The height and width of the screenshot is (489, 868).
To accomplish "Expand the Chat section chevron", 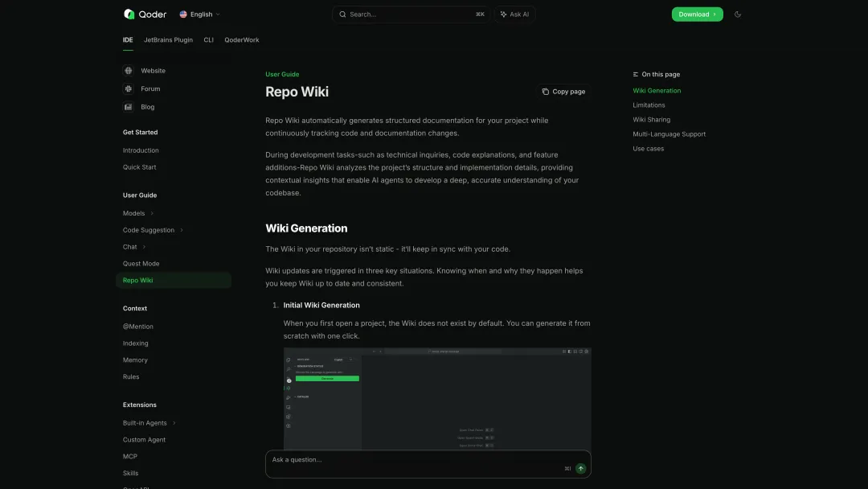I will point(144,247).
